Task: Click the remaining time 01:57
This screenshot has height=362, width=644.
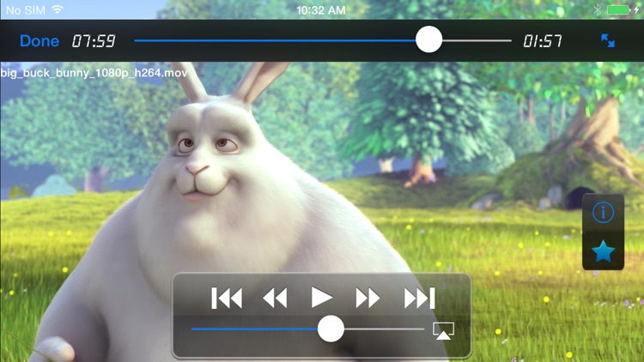Action: point(542,41)
